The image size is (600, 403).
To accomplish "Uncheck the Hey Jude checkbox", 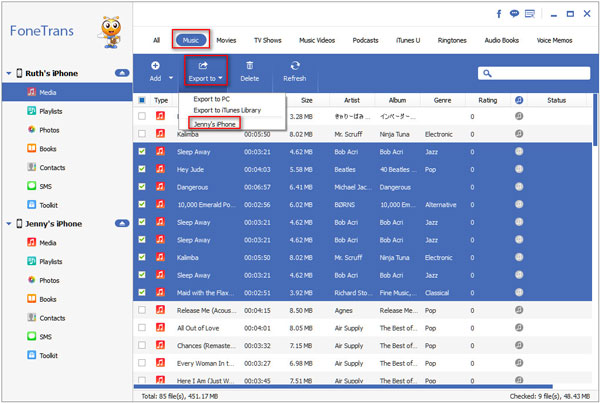I will [142, 169].
